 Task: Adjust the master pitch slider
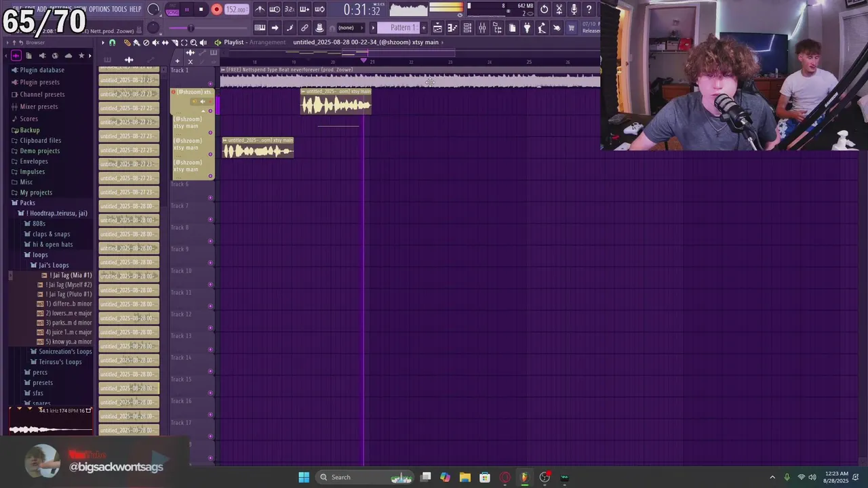coord(191,28)
